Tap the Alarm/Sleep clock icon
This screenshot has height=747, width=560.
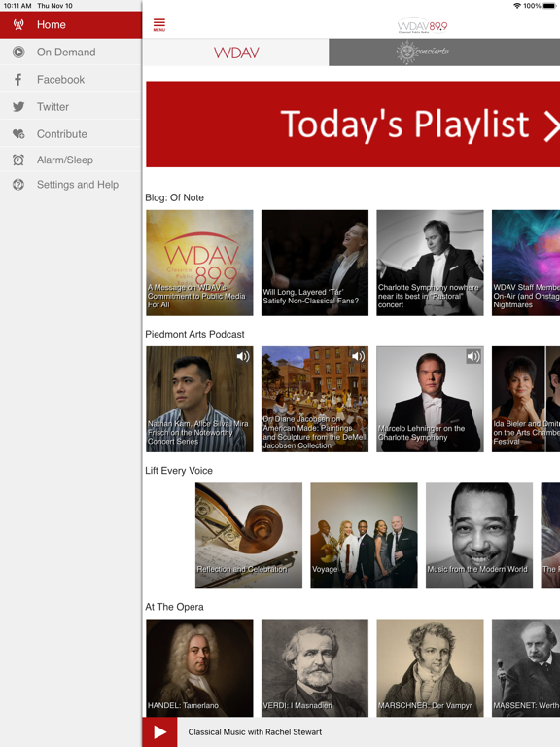[18, 160]
